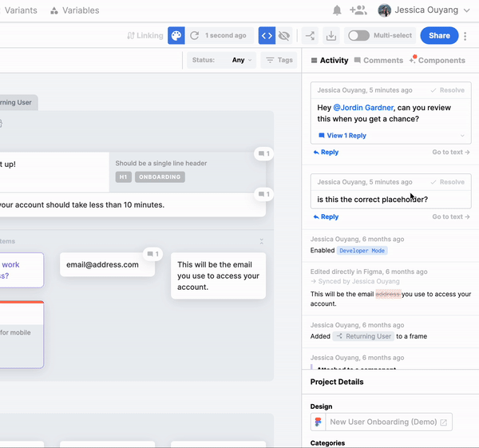Resolve the correct placeholder comment
479x448 pixels.
pyautogui.click(x=448, y=182)
